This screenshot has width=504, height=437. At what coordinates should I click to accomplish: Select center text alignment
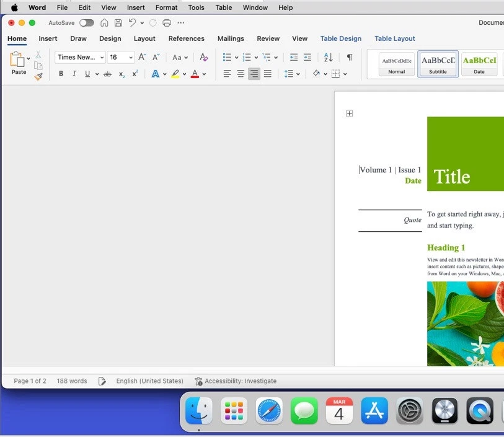coord(241,73)
